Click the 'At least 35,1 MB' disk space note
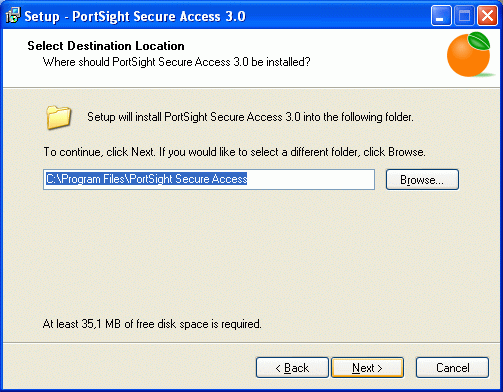 (x=152, y=324)
